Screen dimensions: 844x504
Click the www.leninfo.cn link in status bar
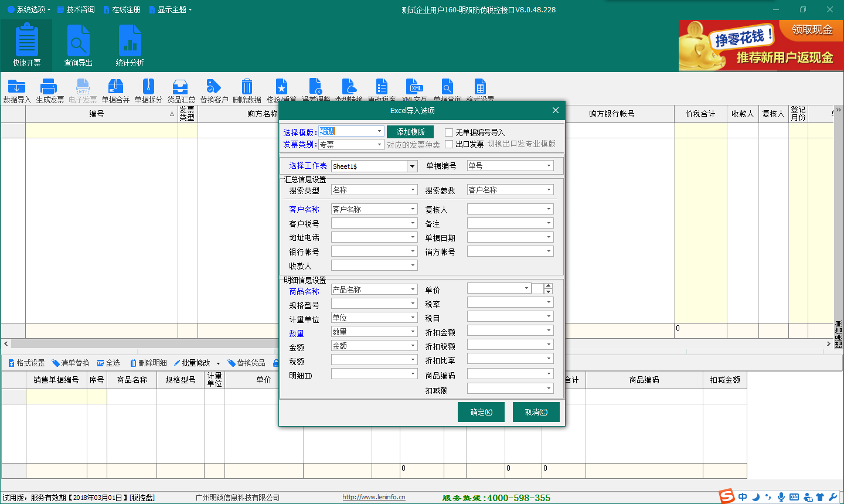point(373,497)
